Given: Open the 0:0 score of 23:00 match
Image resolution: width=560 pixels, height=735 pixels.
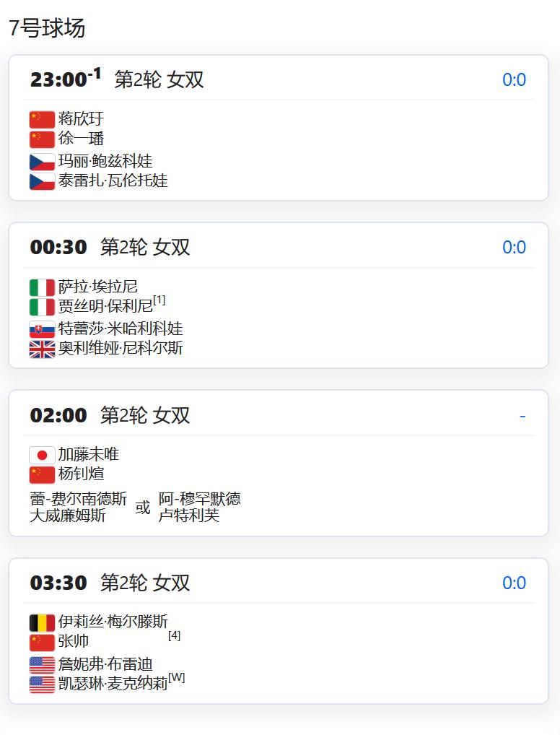Looking at the screenshot, I should (x=514, y=79).
